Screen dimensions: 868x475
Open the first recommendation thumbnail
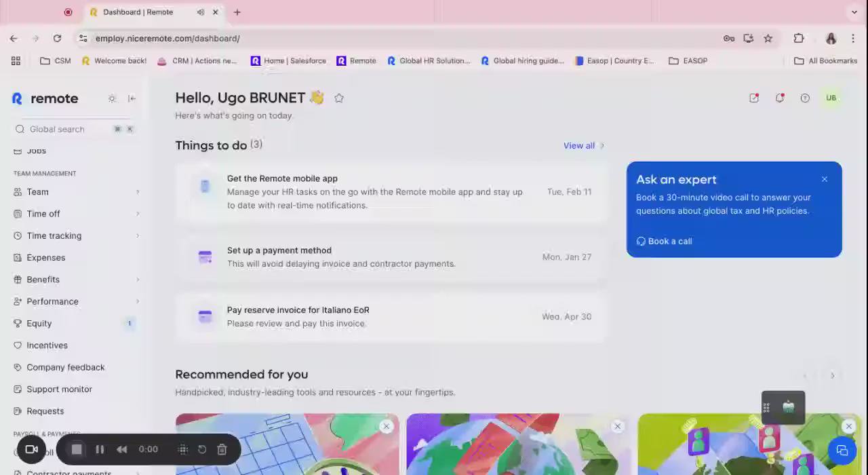coord(287,444)
